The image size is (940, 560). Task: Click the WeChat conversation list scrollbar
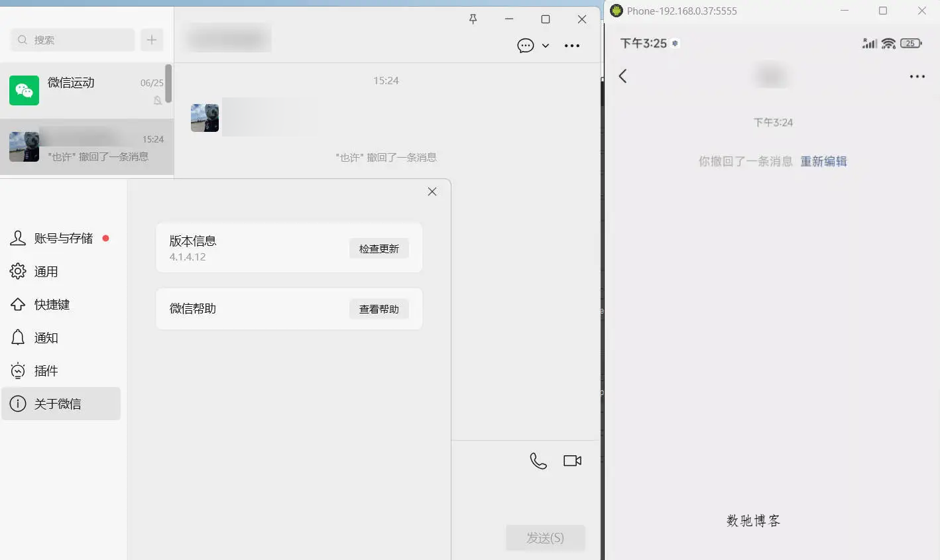[168, 84]
